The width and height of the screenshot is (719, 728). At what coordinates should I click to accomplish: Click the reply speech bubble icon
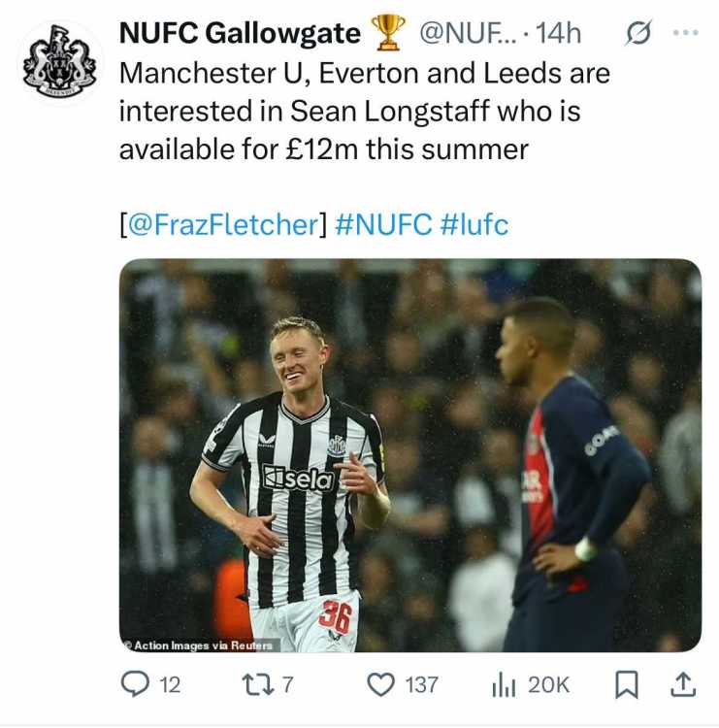[x=135, y=684]
